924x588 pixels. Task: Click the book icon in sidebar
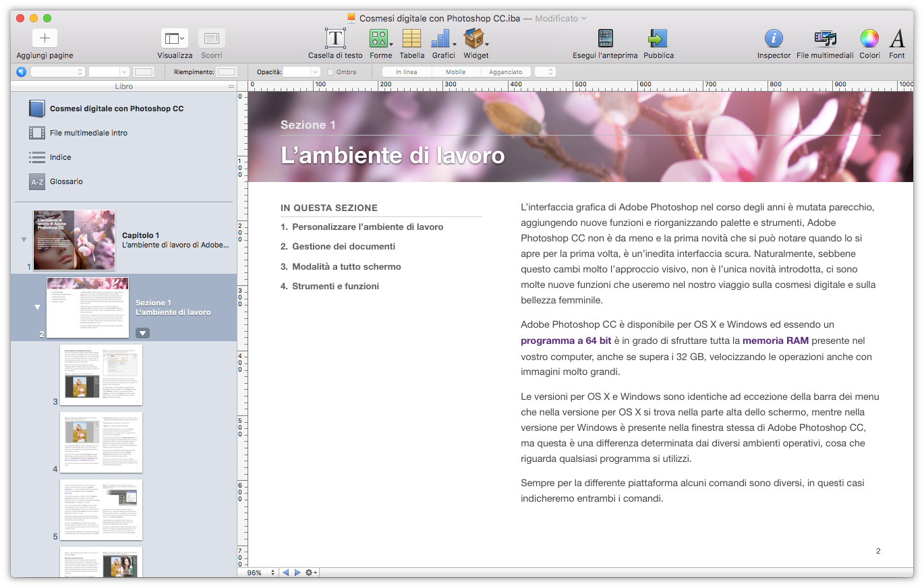point(37,109)
